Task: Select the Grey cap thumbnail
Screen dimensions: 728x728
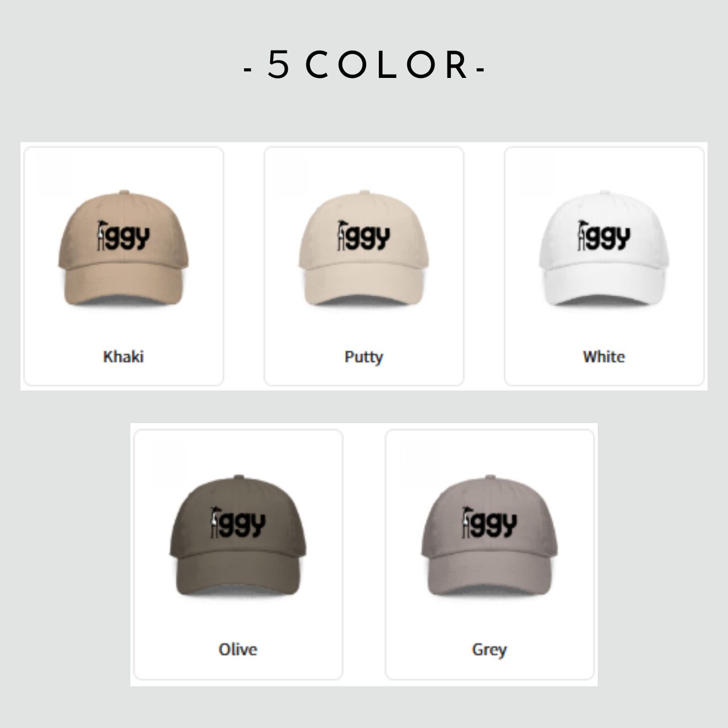Action: click(490, 535)
